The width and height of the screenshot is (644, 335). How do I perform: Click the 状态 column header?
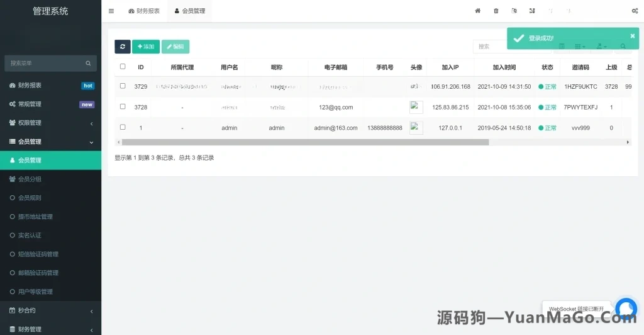click(548, 67)
